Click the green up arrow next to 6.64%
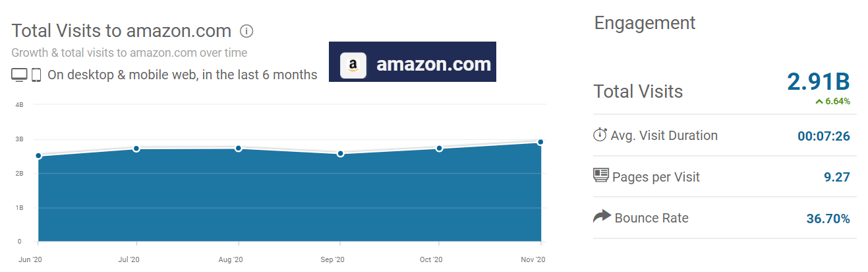This screenshot has width=868, height=272. (819, 102)
